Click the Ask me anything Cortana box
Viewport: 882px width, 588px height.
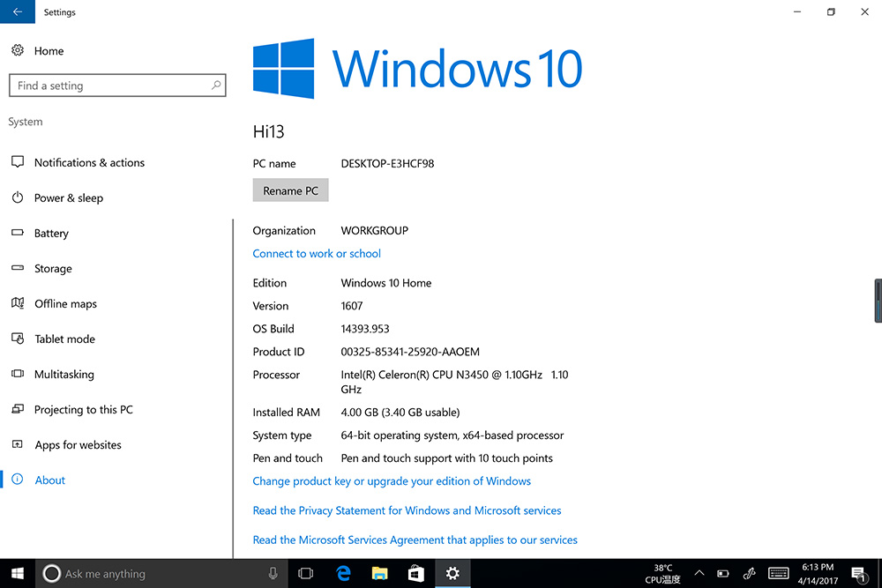pos(161,573)
